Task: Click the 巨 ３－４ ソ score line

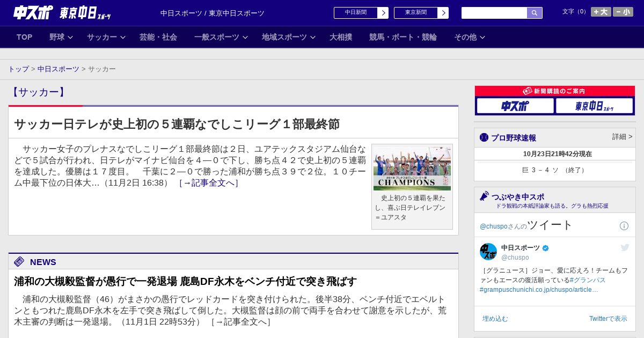Action: (x=555, y=170)
